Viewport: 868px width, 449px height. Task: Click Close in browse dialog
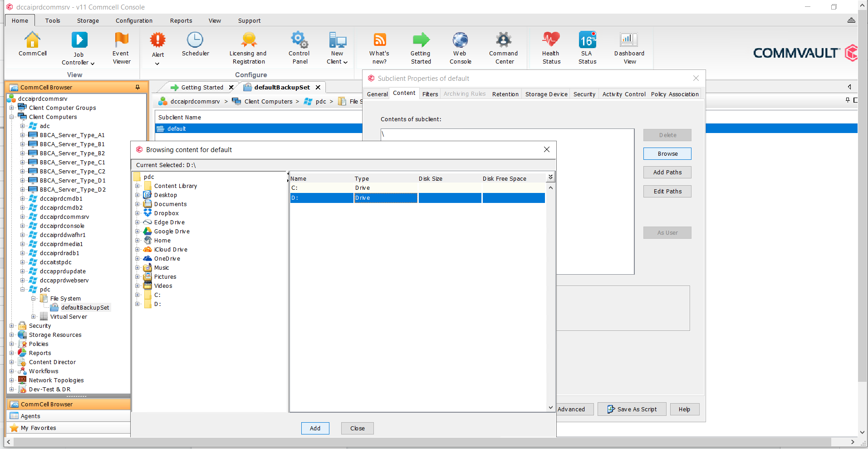point(357,428)
